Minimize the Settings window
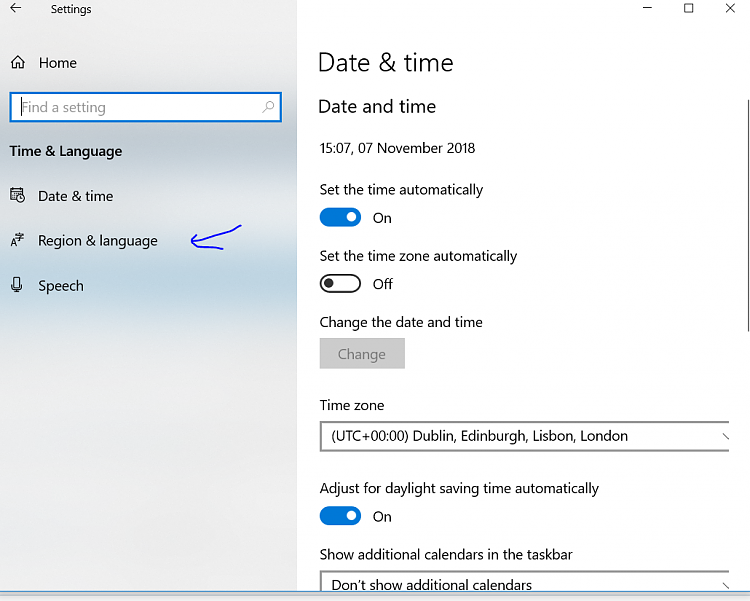The width and height of the screenshot is (750, 601). 647,8
